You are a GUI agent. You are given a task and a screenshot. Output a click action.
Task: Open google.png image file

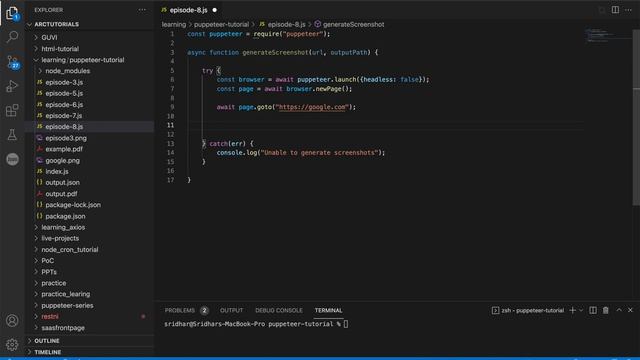point(62,160)
